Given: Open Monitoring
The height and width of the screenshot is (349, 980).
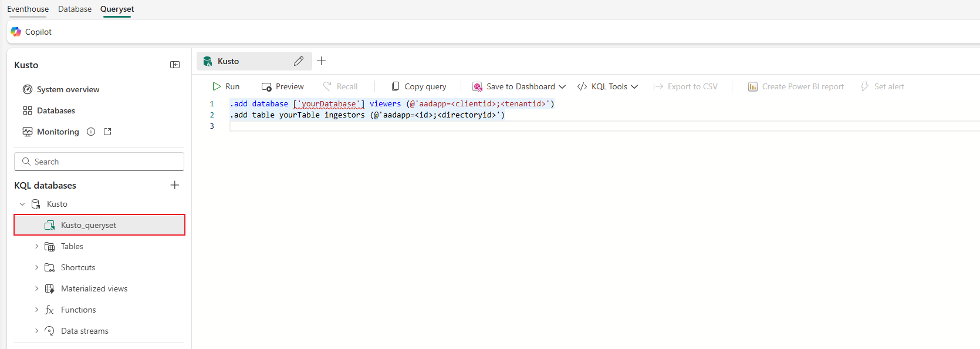Looking at the screenshot, I should click(x=58, y=132).
